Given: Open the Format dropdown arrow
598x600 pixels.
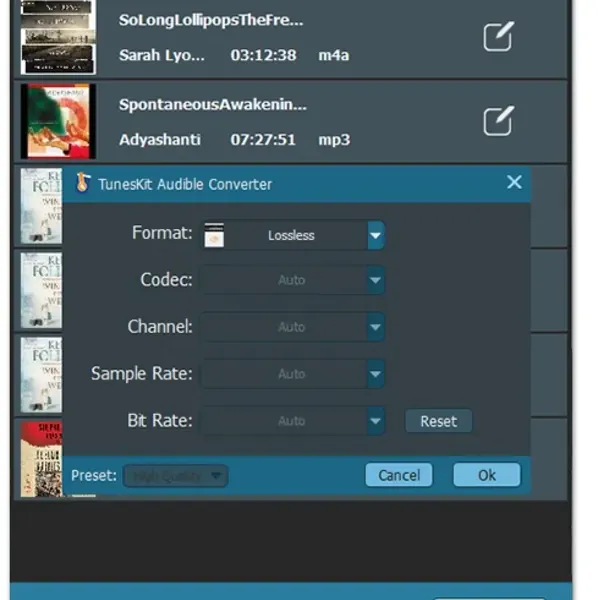Looking at the screenshot, I should [375, 235].
